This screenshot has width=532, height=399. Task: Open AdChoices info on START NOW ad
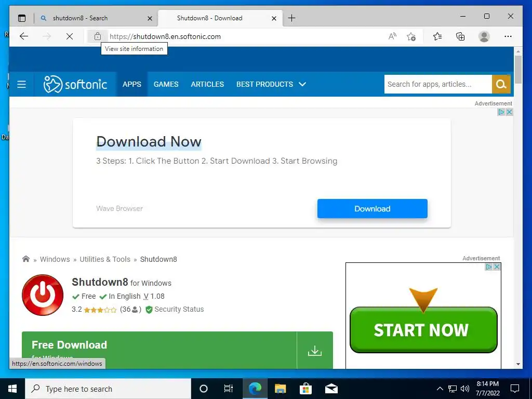pos(488,267)
